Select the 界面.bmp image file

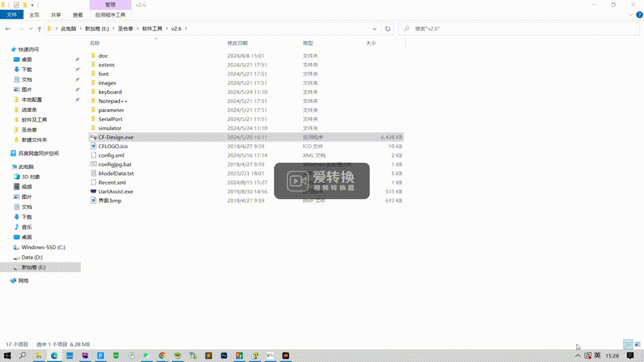point(109,200)
